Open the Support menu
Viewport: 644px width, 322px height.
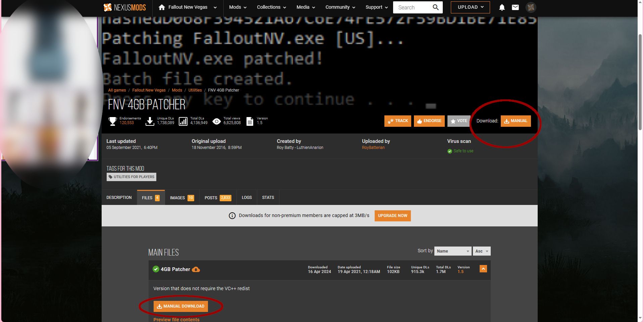coord(377,7)
